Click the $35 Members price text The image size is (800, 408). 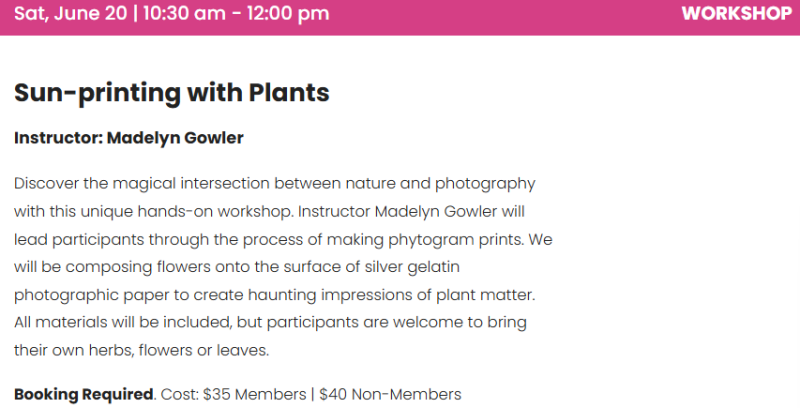click(x=255, y=394)
